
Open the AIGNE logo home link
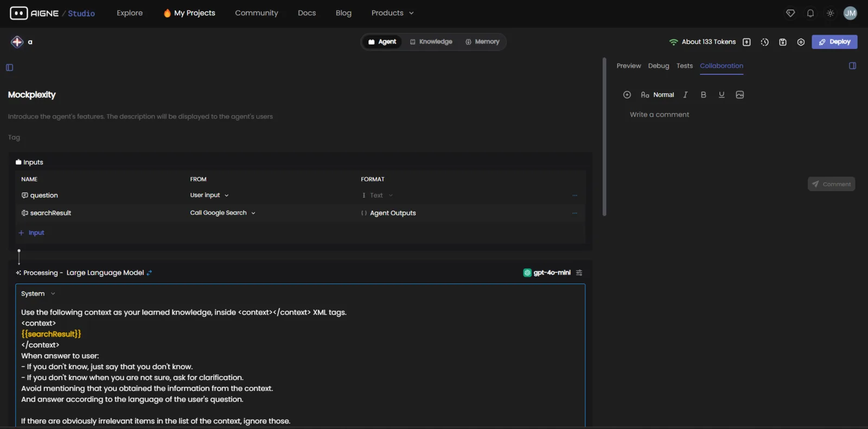[34, 13]
